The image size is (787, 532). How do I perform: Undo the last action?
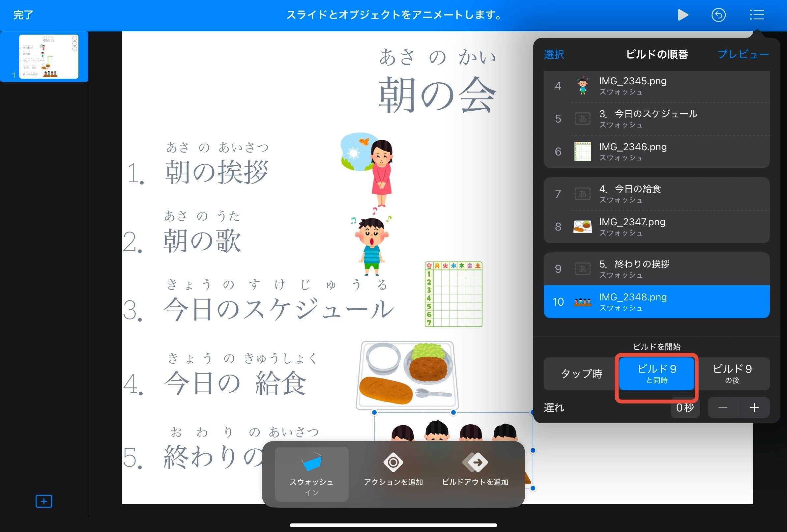pyautogui.click(x=719, y=15)
